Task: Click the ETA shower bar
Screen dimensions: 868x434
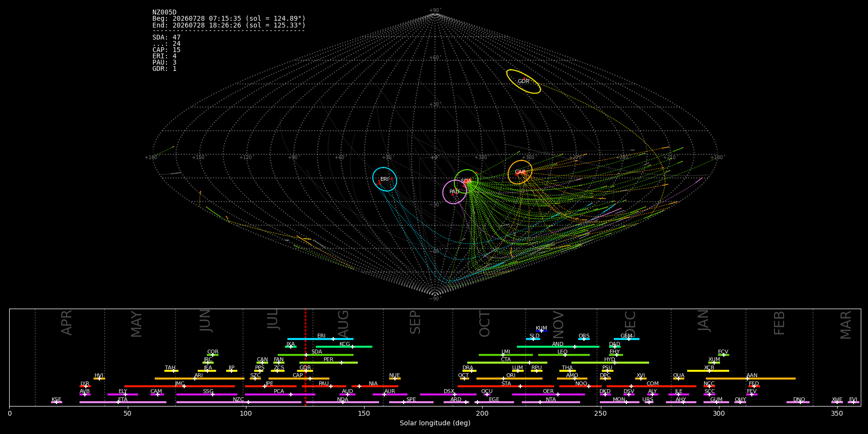Action: (x=123, y=402)
